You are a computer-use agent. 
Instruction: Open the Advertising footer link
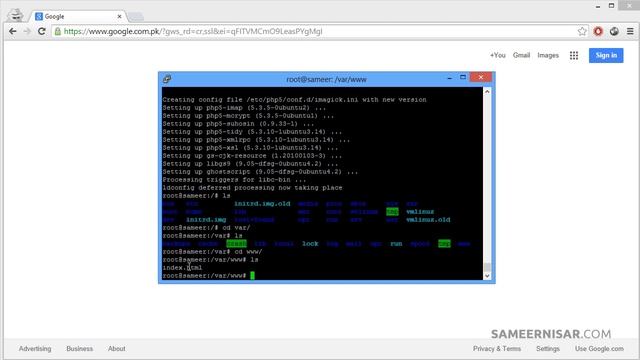coord(35,349)
